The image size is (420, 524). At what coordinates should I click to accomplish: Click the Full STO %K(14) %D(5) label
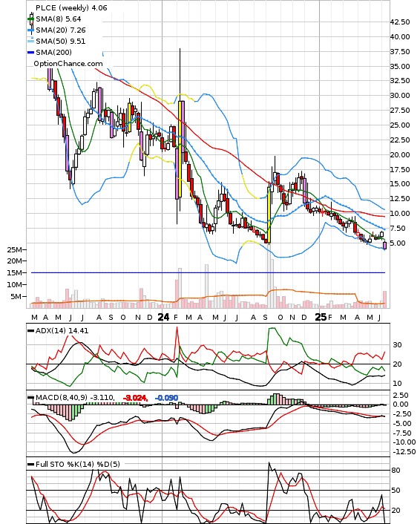77,464
